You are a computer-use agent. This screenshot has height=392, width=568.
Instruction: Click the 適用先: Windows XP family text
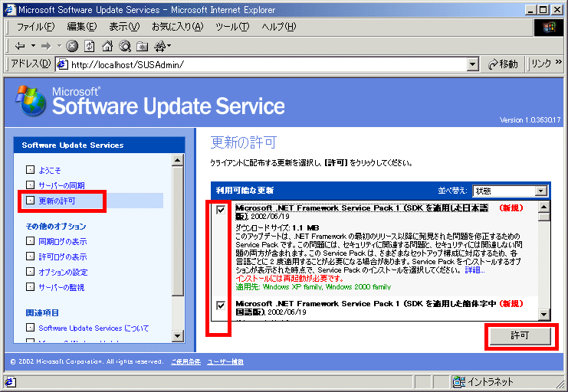pos(314,287)
